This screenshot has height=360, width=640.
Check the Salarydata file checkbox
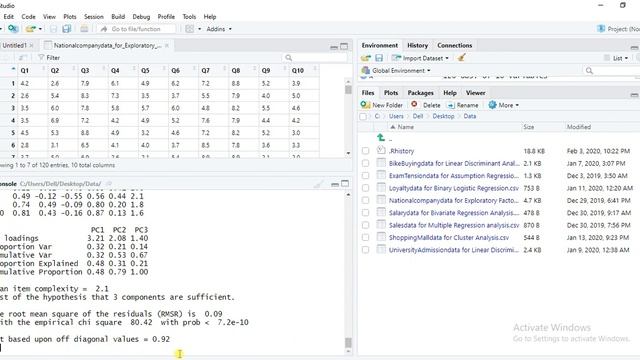[365, 213]
